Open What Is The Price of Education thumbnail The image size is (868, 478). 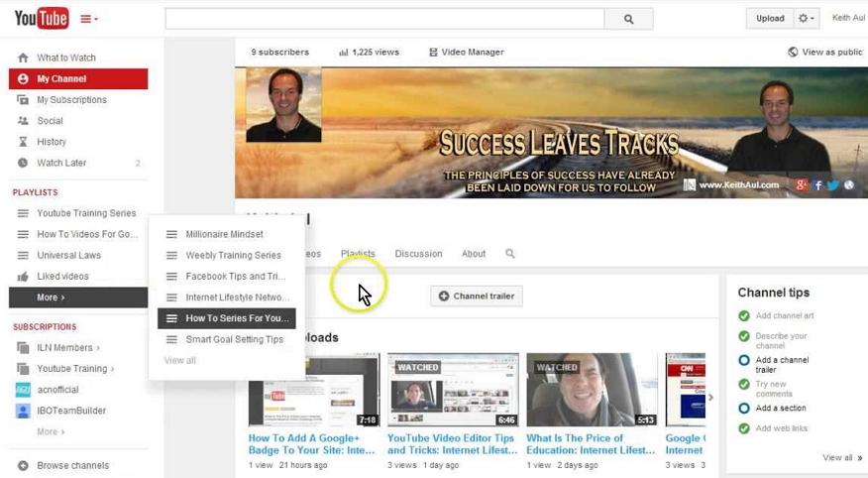[x=592, y=390]
